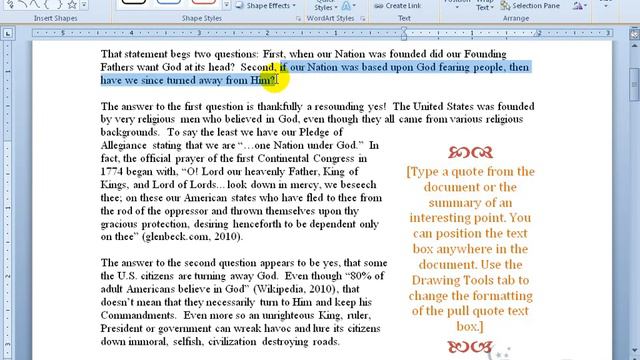This screenshot has width=640, height=360.
Task: Select the curve shape in shapes gallery
Action: [x=36, y=5]
